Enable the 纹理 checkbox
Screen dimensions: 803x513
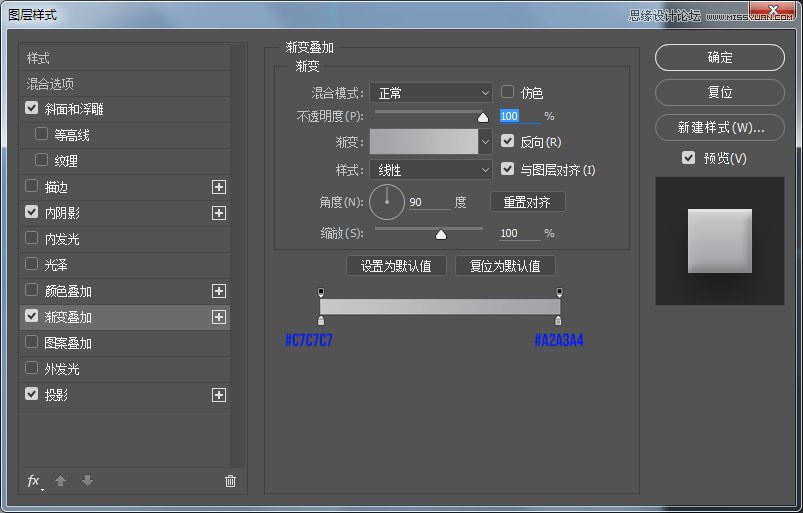pyautogui.click(x=41, y=160)
